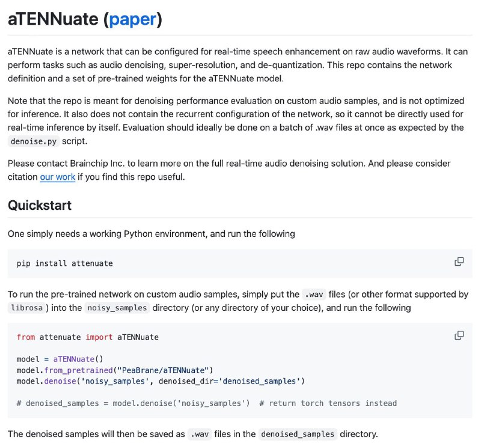
Task: Click the .wav code label after 'put the'
Action: 314,295
